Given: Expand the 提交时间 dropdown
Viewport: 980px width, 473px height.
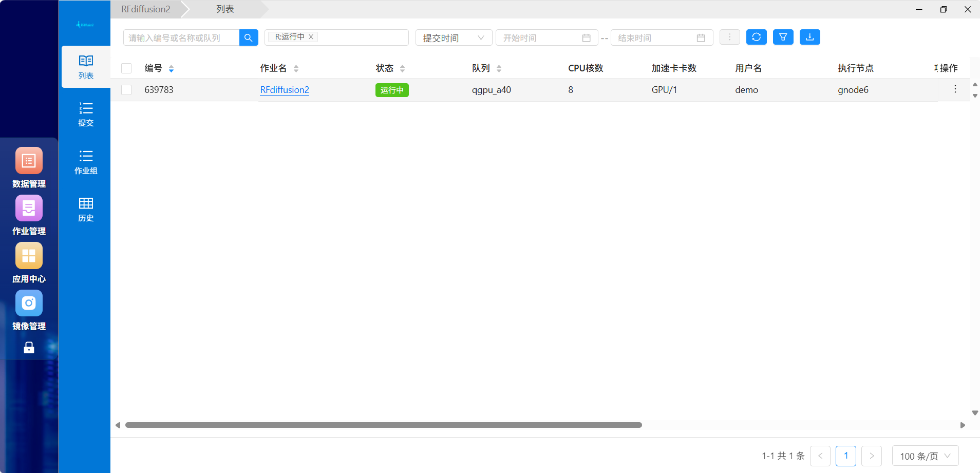Looking at the screenshot, I should (454, 37).
